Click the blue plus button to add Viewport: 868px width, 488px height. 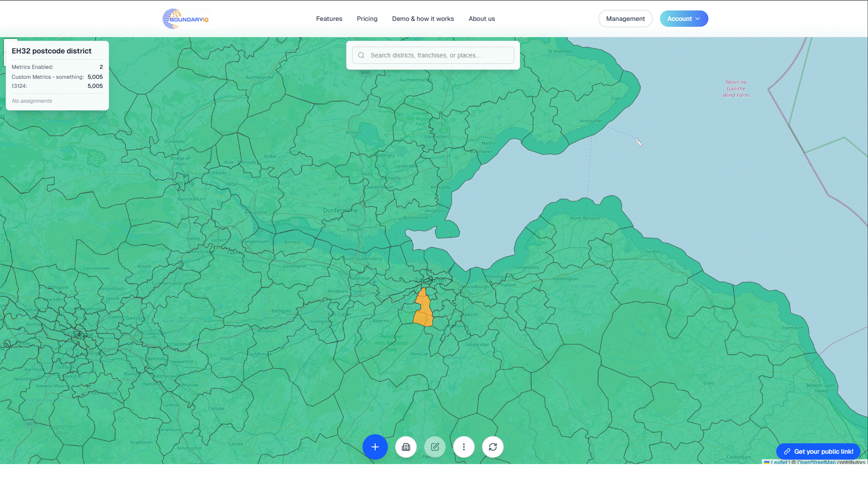coord(375,447)
